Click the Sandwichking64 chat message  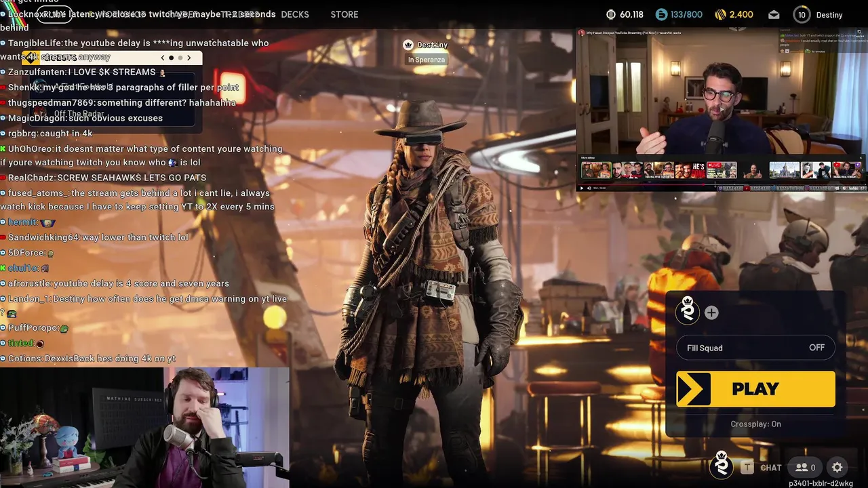[x=95, y=237]
